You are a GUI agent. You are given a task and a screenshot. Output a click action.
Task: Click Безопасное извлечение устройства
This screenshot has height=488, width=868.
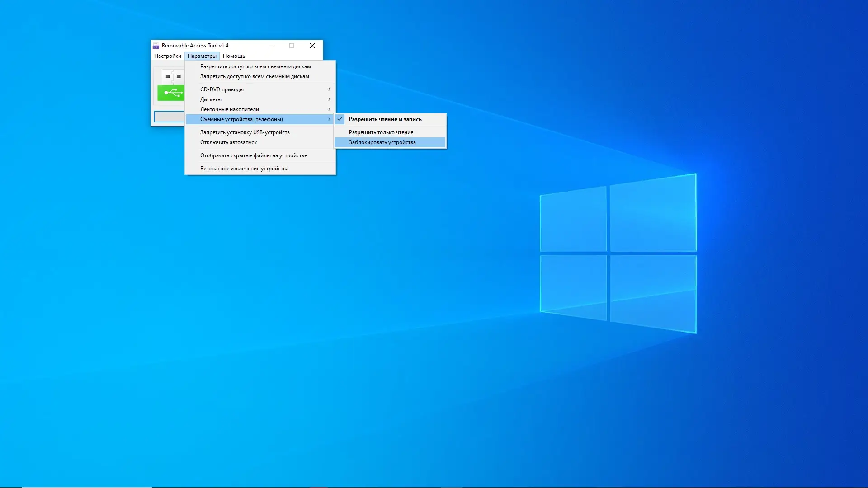point(244,169)
